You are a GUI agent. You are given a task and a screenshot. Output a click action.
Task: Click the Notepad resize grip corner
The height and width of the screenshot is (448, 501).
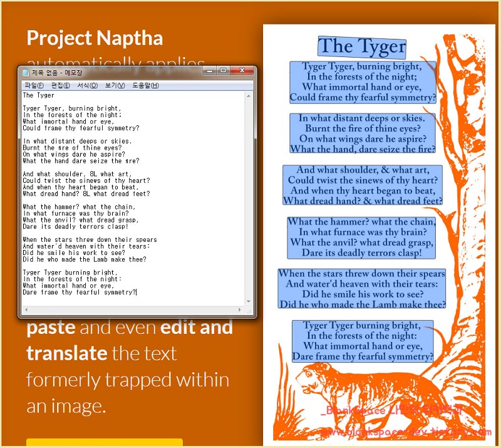249,310
